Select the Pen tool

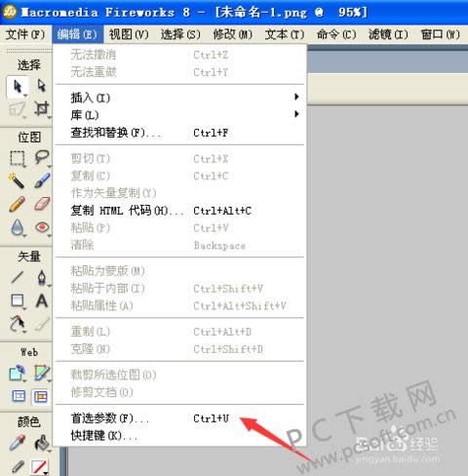pyautogui.click(x=42, y=278)
